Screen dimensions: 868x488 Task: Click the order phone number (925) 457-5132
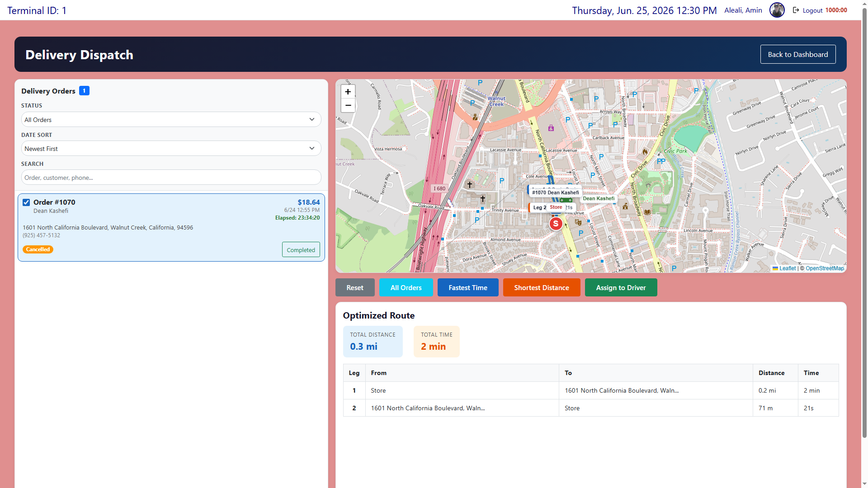pyautogui.click(x=41, y=235)
